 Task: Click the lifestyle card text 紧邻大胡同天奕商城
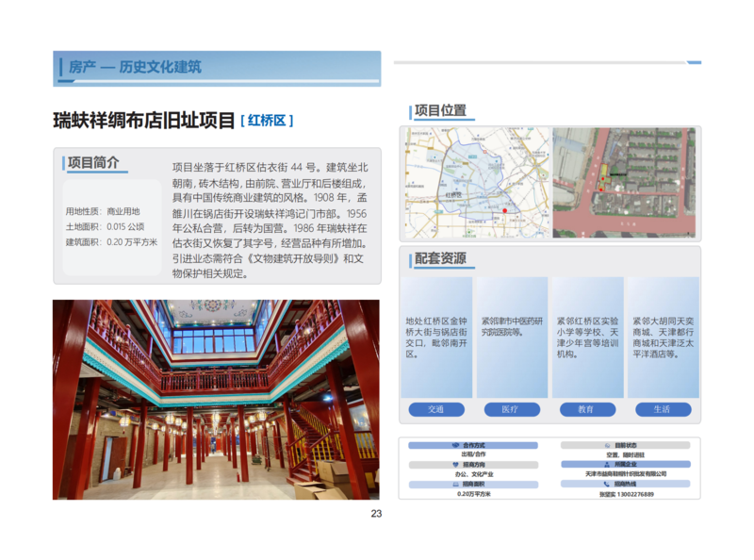coord(664,338)
